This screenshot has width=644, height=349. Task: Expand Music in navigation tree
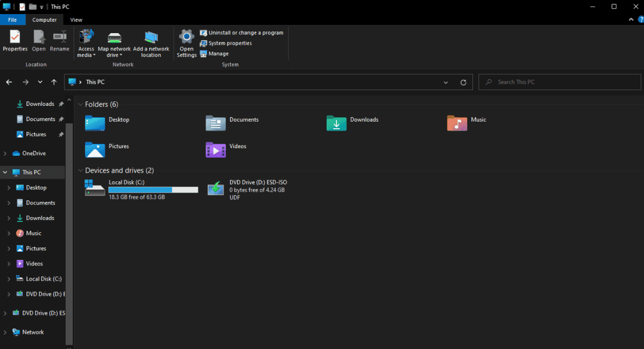(x=9, y=233)
